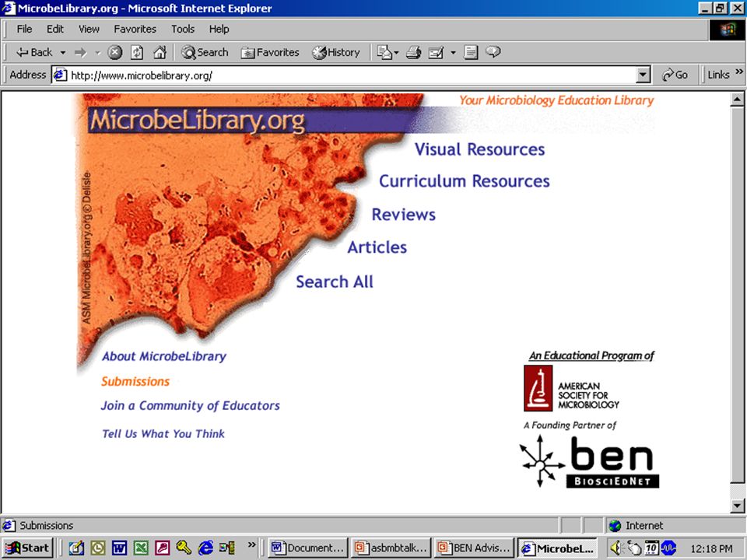Open the Help menu
The height and width of the screenshot is (560, 747).
(x=219, y=29)
